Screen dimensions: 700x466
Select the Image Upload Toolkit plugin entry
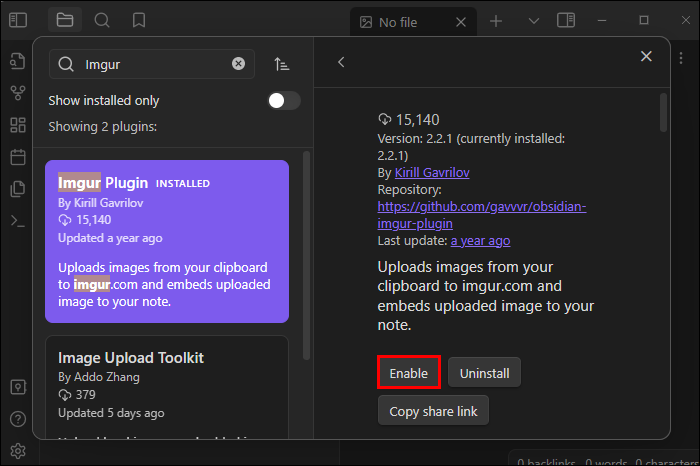coord(167,387)
